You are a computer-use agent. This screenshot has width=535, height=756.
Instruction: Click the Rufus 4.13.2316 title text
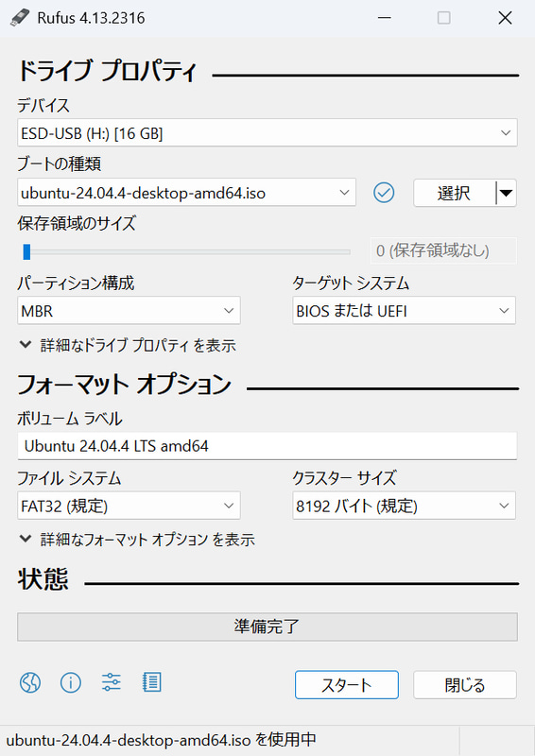pos(91,18)
